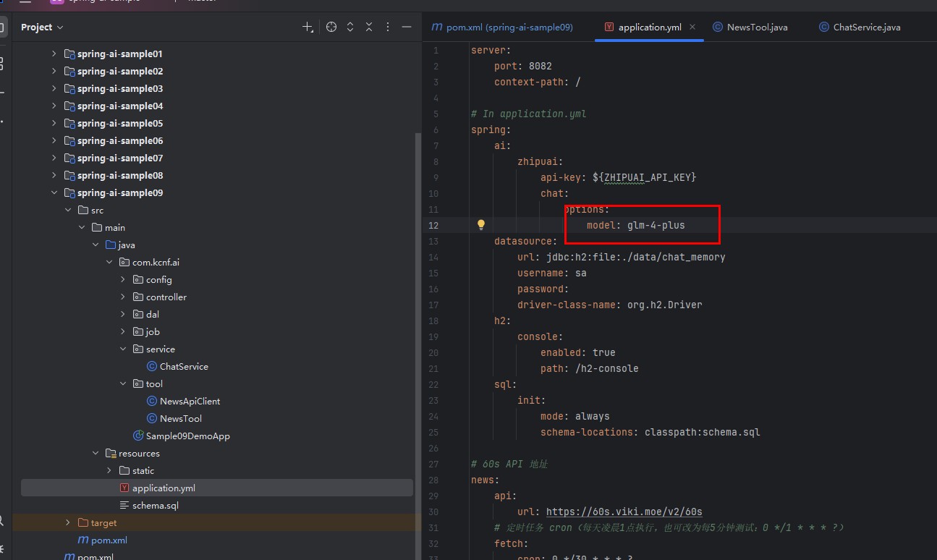Viewport: 937px width, 560px height.
Task: Click the Collapse All icon in Project panel
Action: pos(369,27)
